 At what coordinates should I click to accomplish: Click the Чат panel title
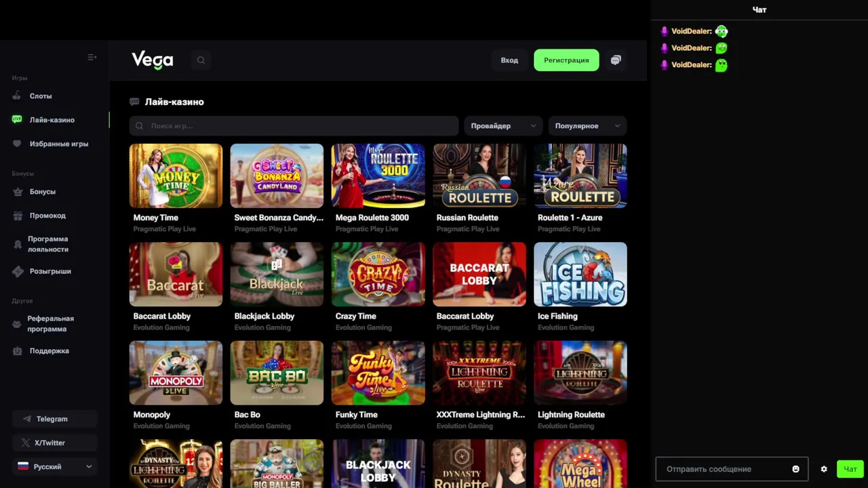759,9
